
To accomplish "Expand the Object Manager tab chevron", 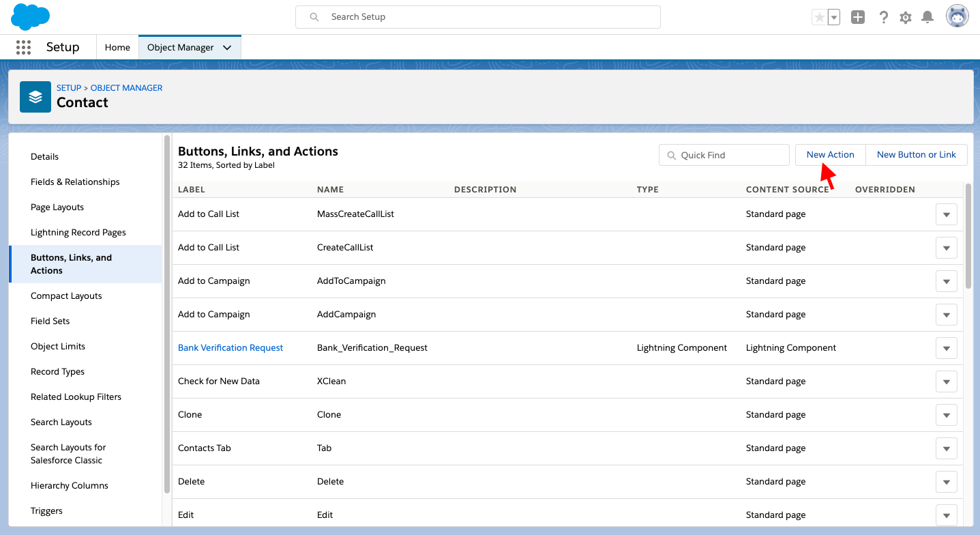I will pyautogui.click(x=227, y=47).
